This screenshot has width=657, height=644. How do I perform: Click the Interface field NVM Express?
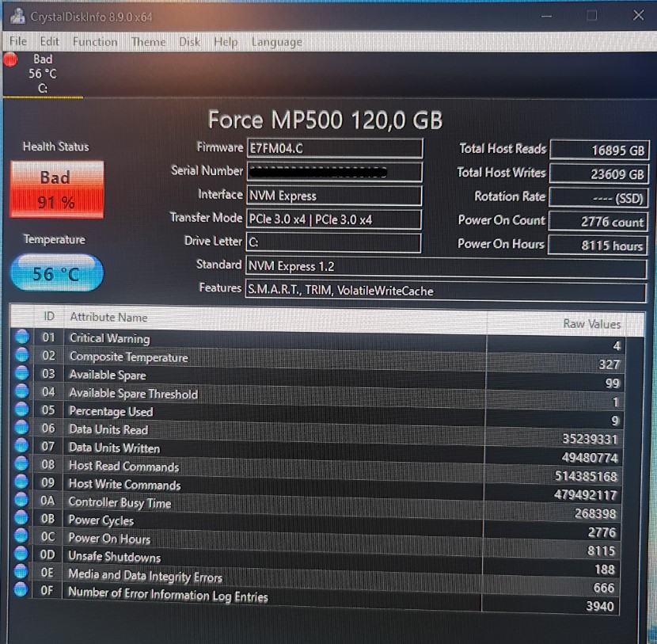point(334,196)
